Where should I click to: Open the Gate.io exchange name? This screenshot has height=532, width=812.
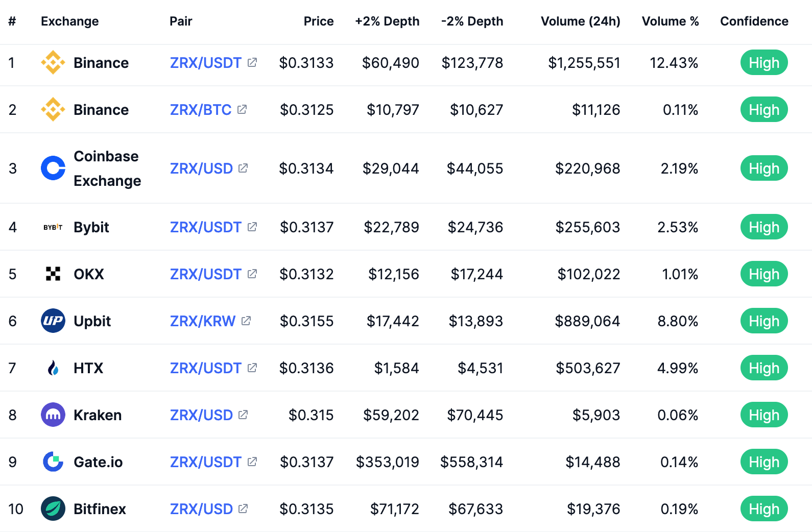tap(98, 462)
